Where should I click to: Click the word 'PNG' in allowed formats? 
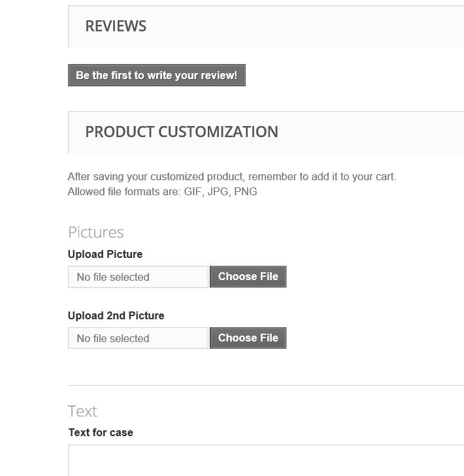click(246, 192)
